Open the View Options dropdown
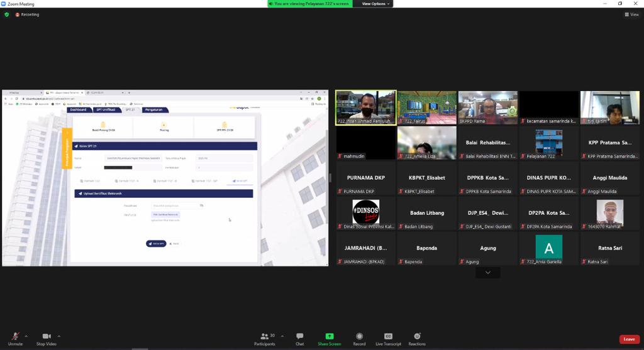 tap(376, 4)
